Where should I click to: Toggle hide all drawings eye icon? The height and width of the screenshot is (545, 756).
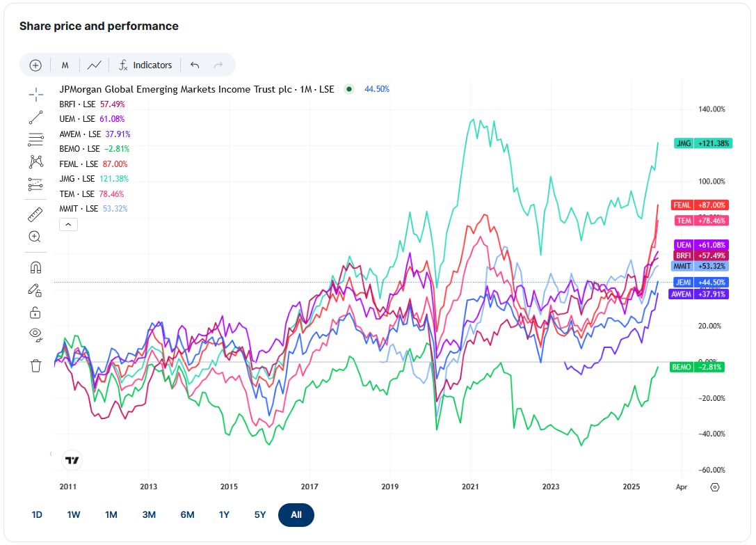(x=35, y=335)
